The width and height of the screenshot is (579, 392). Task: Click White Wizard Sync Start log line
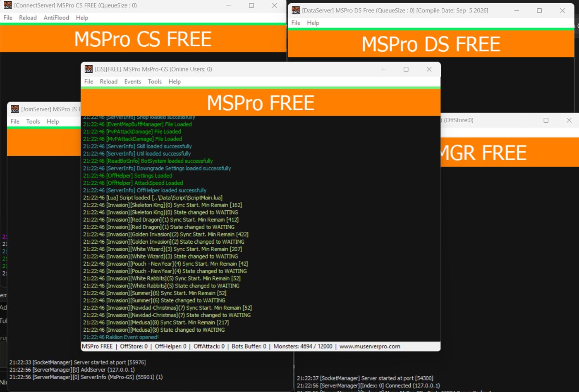(x=163, y=249)
